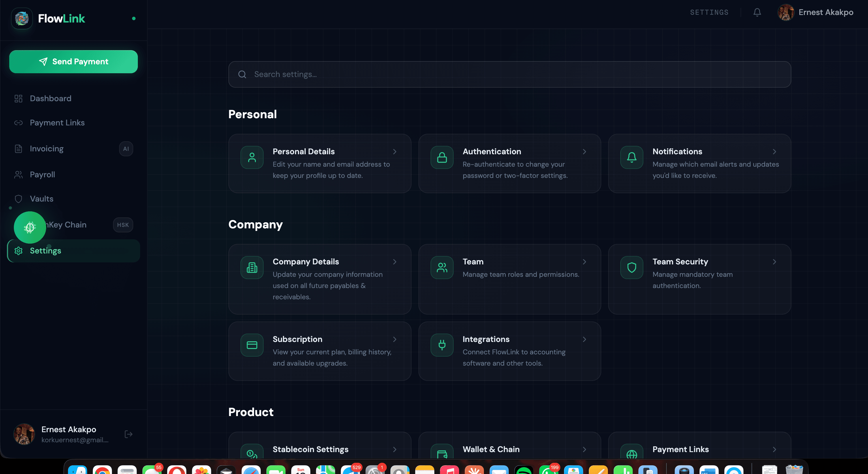Click the HSK badge in the sidebar
The width and height of the screenshot is (868, 474).
[x=123, y=225]
